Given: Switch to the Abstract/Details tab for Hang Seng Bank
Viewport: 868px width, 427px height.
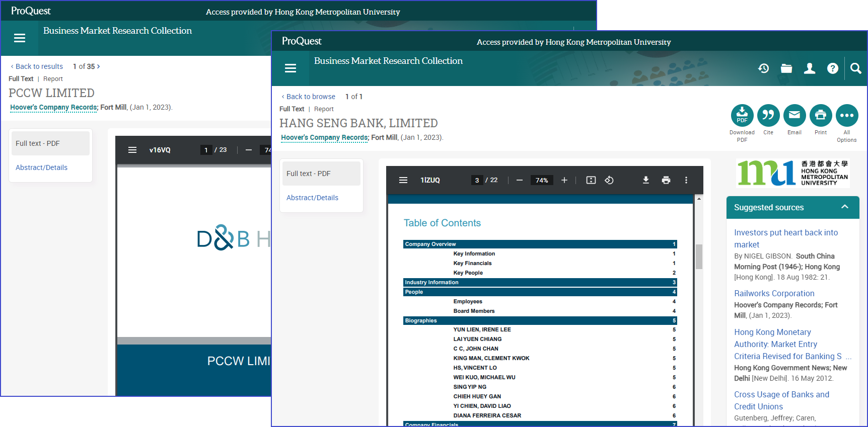Looking at the screenshot, I should (312, 198).
